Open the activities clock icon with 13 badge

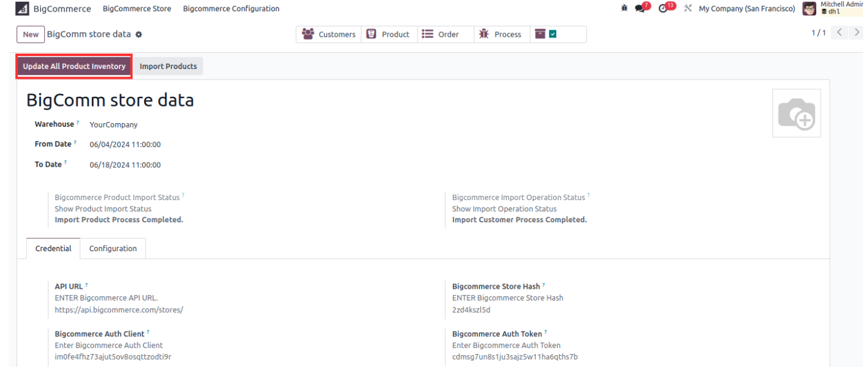pyautogui.click(x=667, y=8)
